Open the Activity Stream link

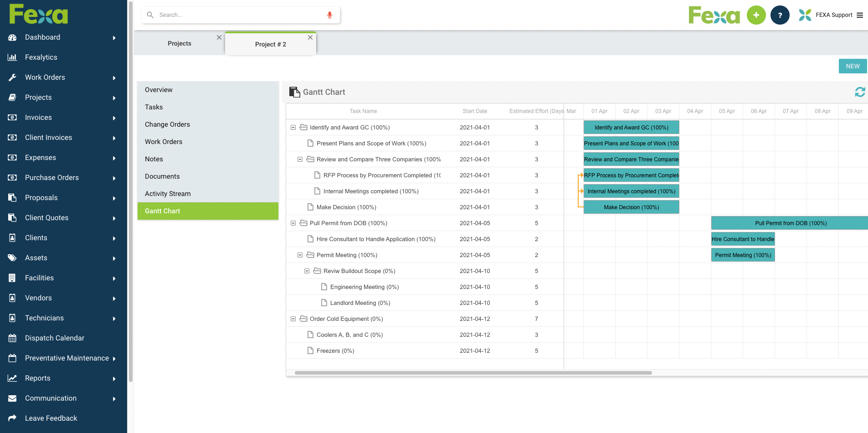click(x=168, y=193)
